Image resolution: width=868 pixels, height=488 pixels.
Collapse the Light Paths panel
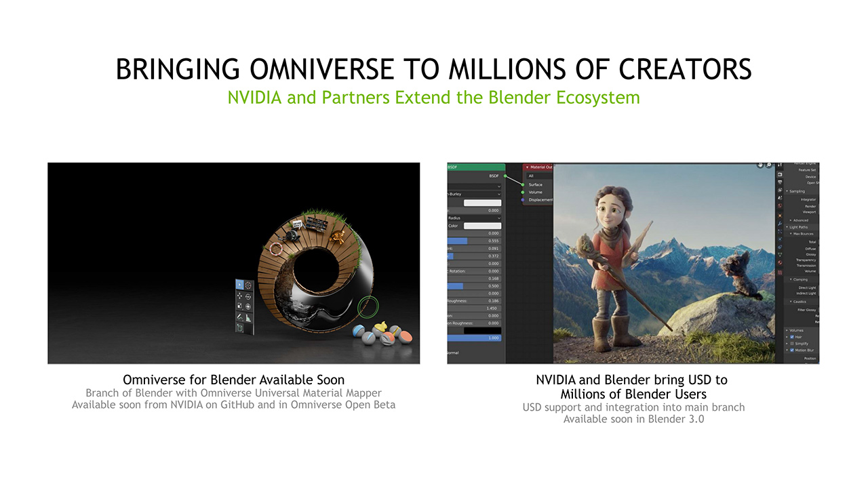click(787, 226)
